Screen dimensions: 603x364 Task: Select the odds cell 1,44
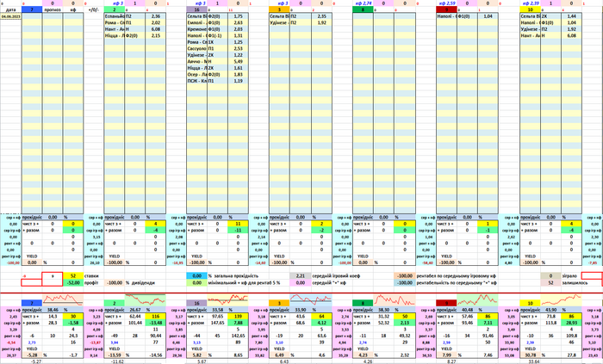[x=571, y=16]
